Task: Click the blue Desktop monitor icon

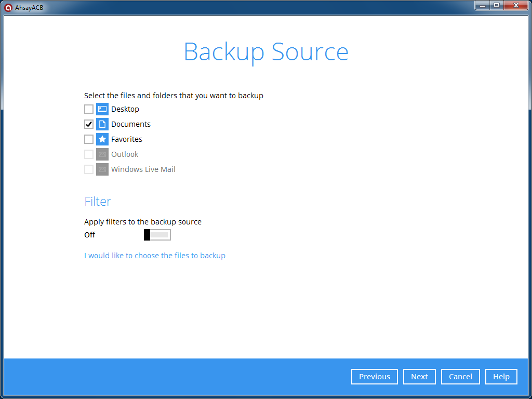Action: 102,109
